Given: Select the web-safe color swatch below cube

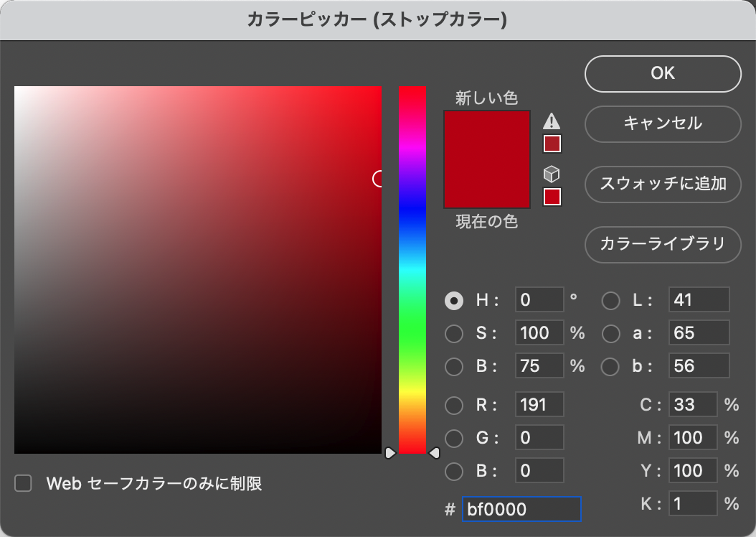Looking at the screenshot, I should pos(552,197).
